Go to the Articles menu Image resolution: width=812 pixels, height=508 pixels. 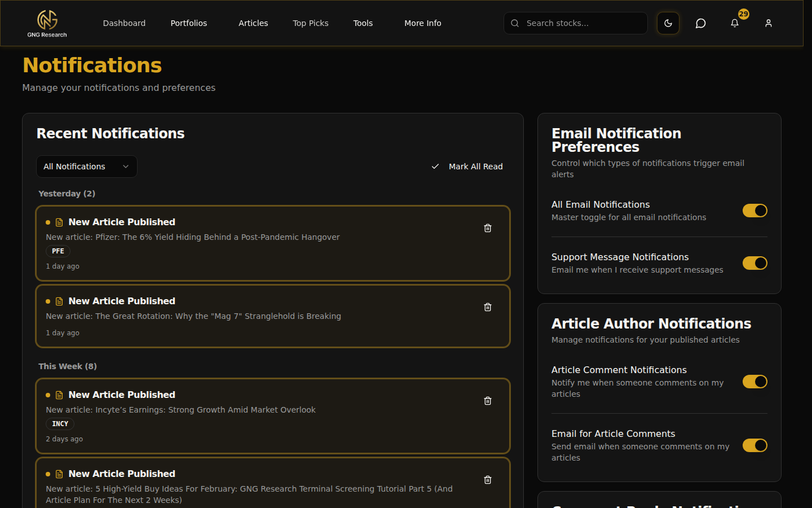click(253, 23)
